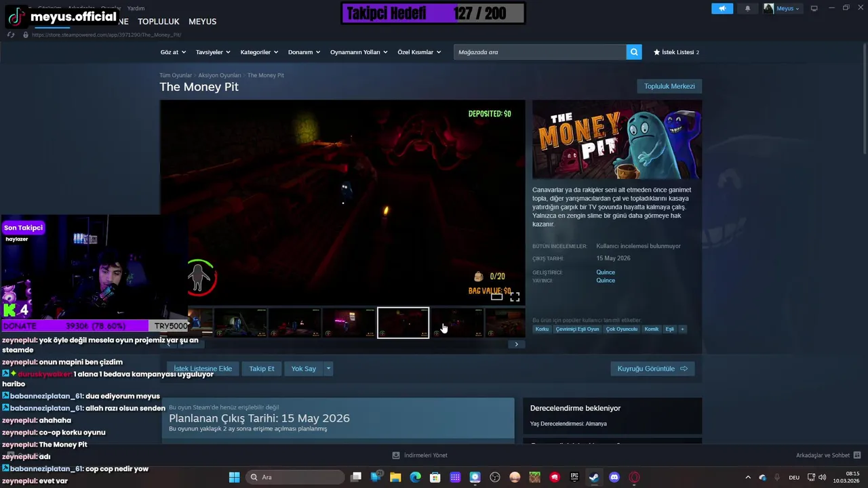Toggle theater mode on the trailer
This screenshot has height=488, width=868.
[496, 297]
